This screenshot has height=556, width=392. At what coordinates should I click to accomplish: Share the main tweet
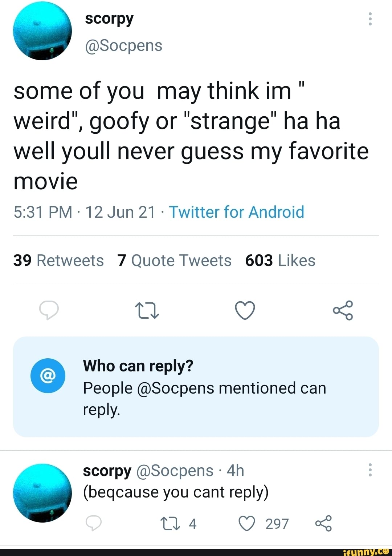coord(343,310)
